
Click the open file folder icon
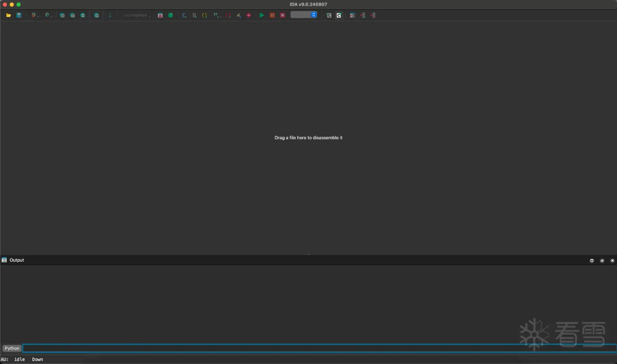pos(9,15)
